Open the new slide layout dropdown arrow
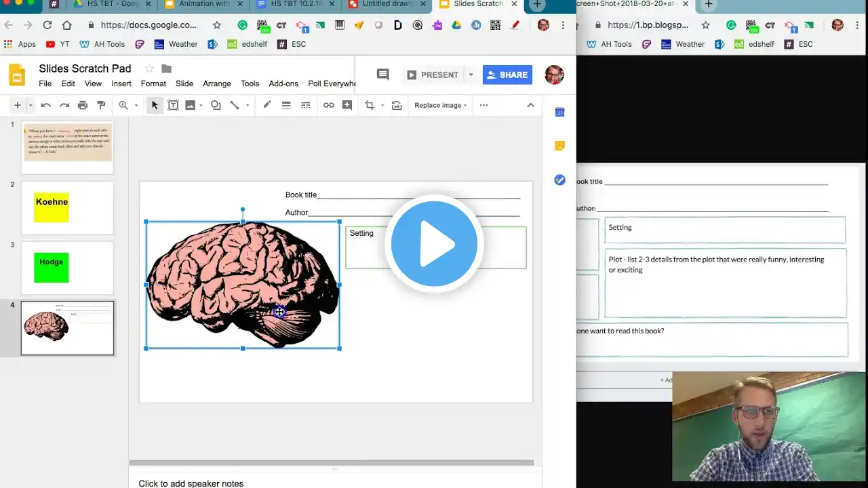The width and height of the screenshot is (868, 488). [x=30, y=105]
